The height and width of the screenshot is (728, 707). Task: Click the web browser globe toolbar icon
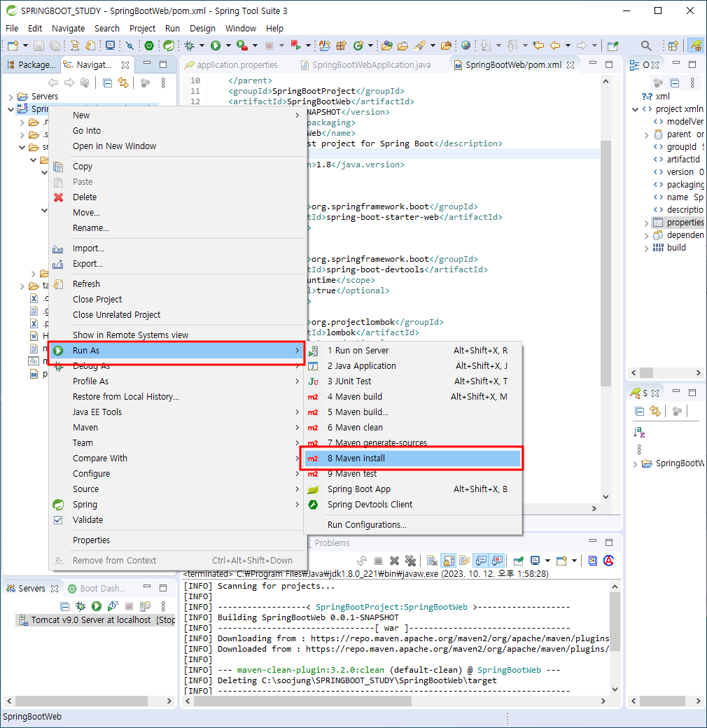(465, 45)
